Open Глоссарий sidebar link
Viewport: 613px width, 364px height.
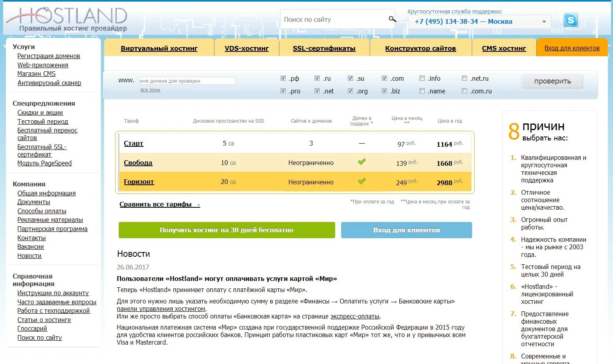coord(32,328)
